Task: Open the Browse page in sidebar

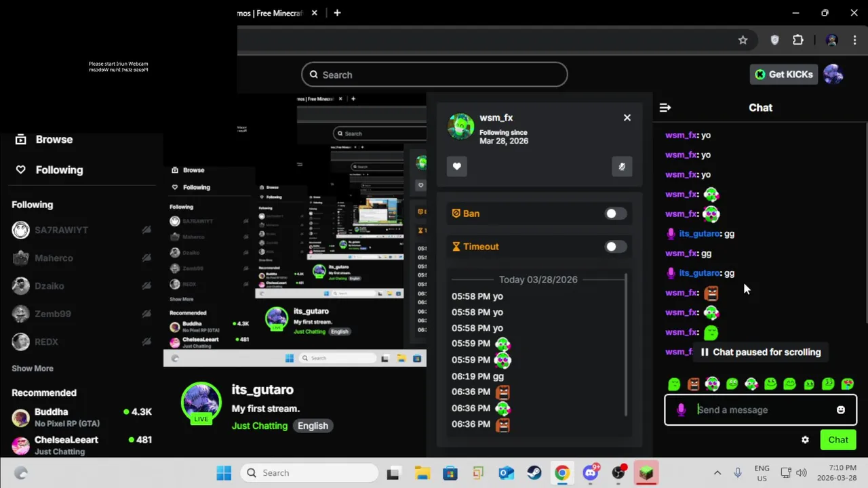Action: pos(44,140)
